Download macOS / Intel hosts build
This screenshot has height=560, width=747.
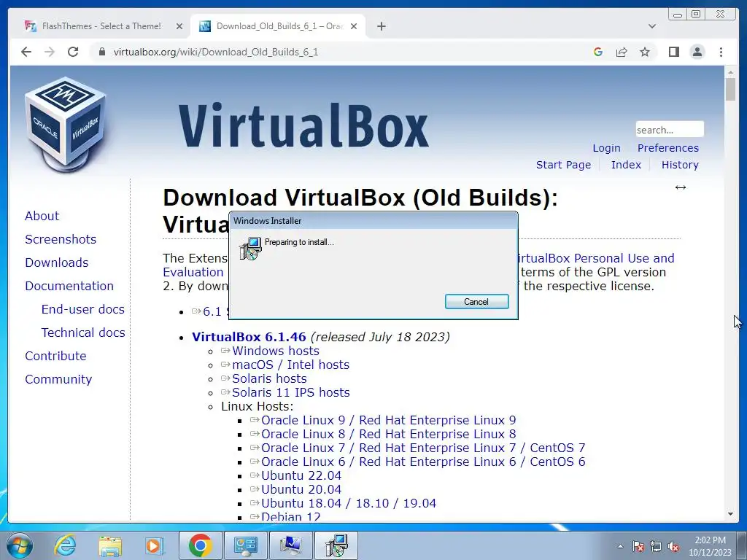point(290,365)
